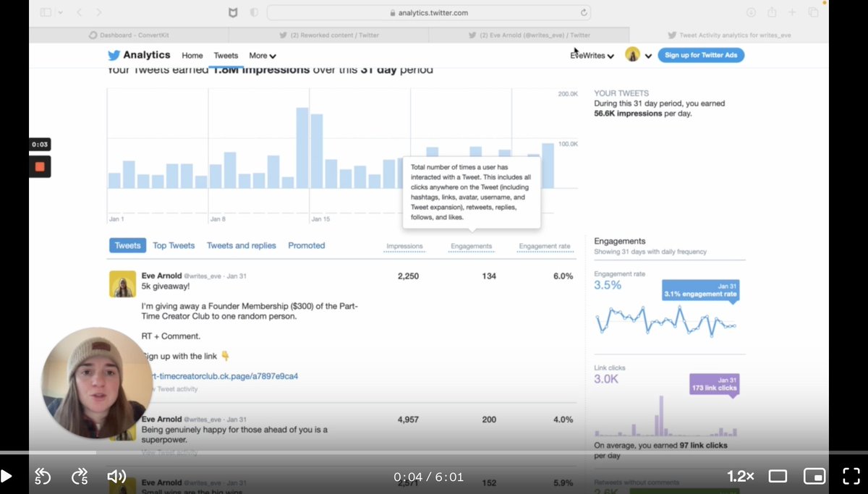The image size is (868, 494).
Task: Click the 200 engagements value
Action: [489, 420]
